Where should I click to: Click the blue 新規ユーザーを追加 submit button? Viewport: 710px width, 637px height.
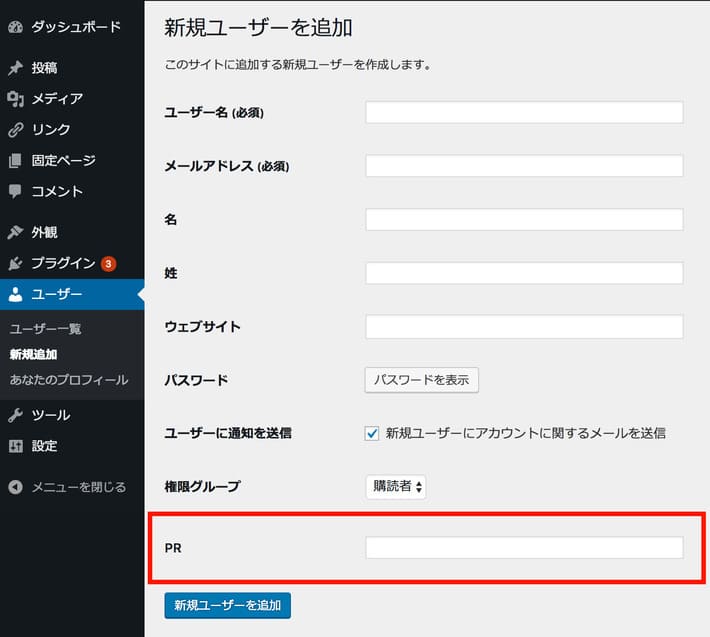pos(227,605)
